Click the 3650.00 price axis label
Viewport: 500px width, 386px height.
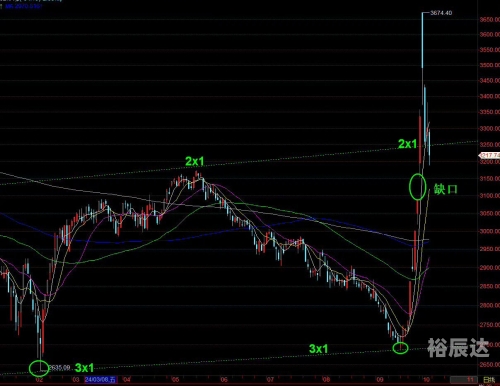(x=490, y=20)
